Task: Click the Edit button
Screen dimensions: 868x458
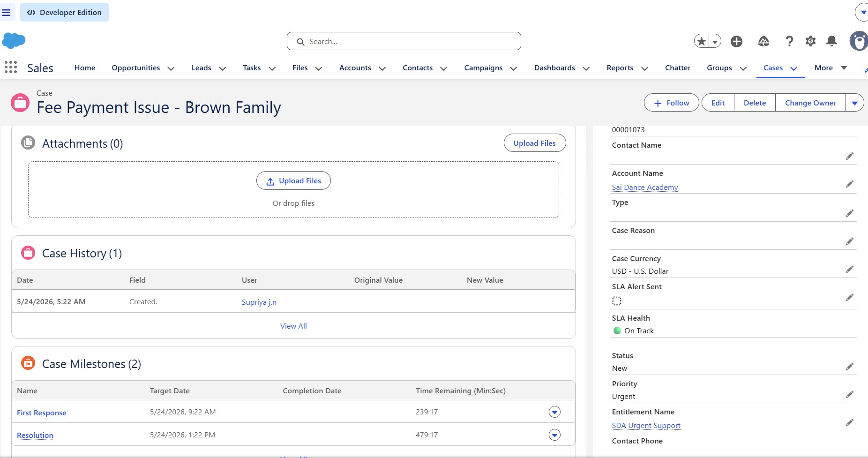Action: pyautogui.click(x=718, y=103)
